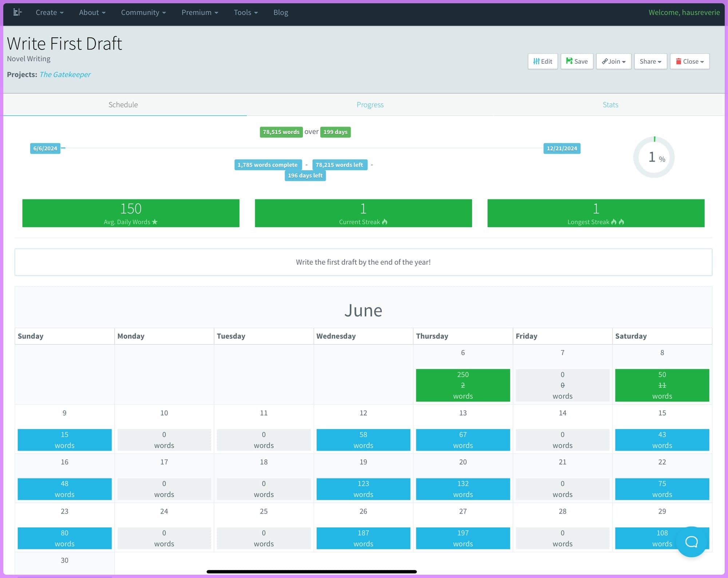
Task: Select June 6 cell with 250 words
Action: [463, 385]
